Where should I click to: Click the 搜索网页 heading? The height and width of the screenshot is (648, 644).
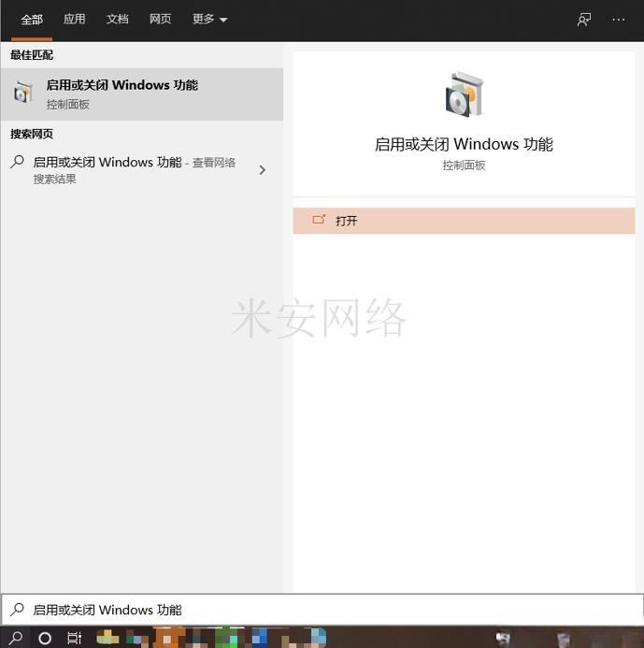click(x=32, y=134)
